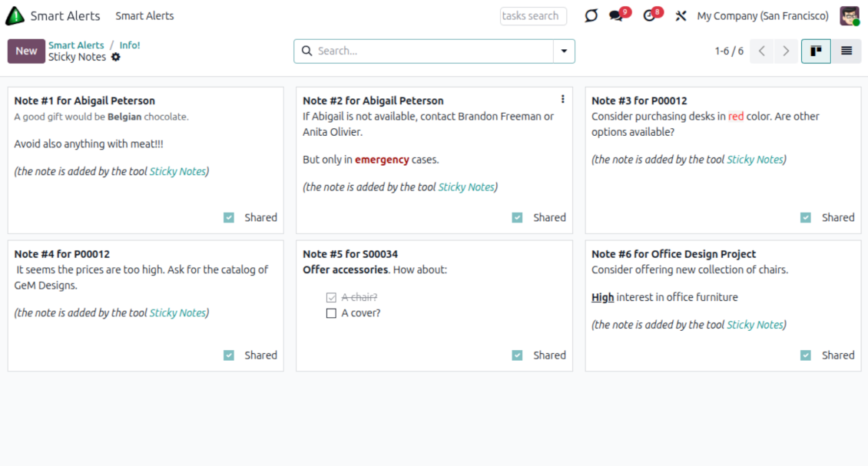Toggle Shared checkbox on Note #5

[518, 355]
